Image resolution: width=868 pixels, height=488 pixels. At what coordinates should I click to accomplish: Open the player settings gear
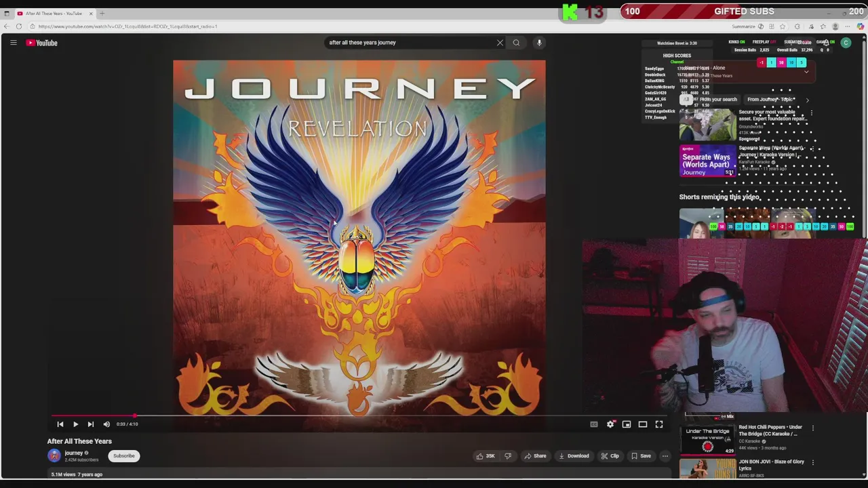[610, 424]
